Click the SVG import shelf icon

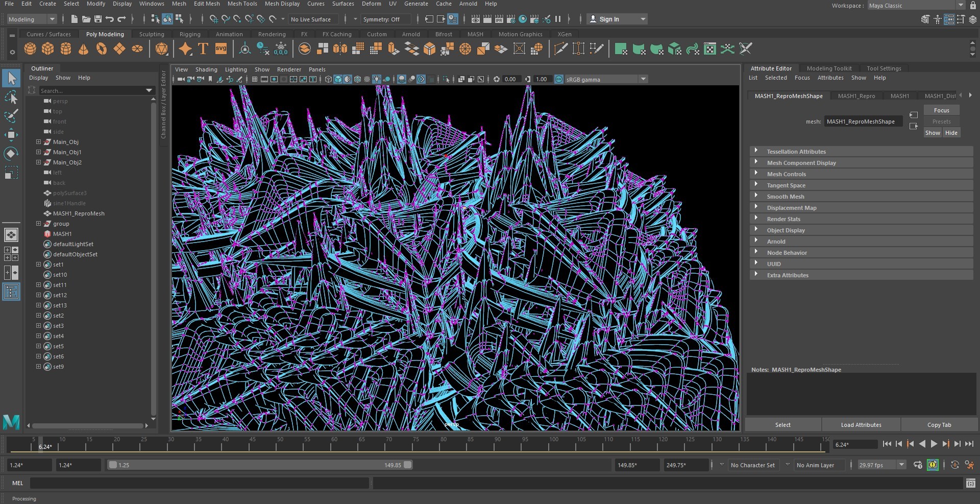(221, 49)
